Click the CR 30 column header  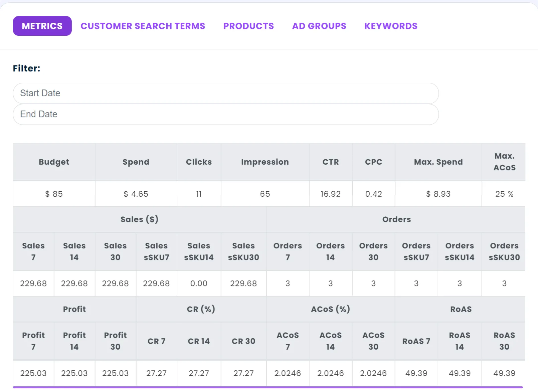[x=243, y=341]
